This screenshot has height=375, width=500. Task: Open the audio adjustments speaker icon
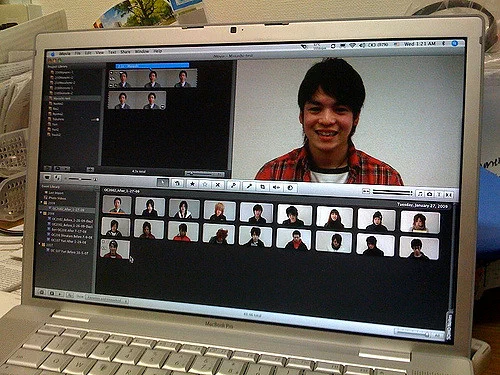click(276, 187)
